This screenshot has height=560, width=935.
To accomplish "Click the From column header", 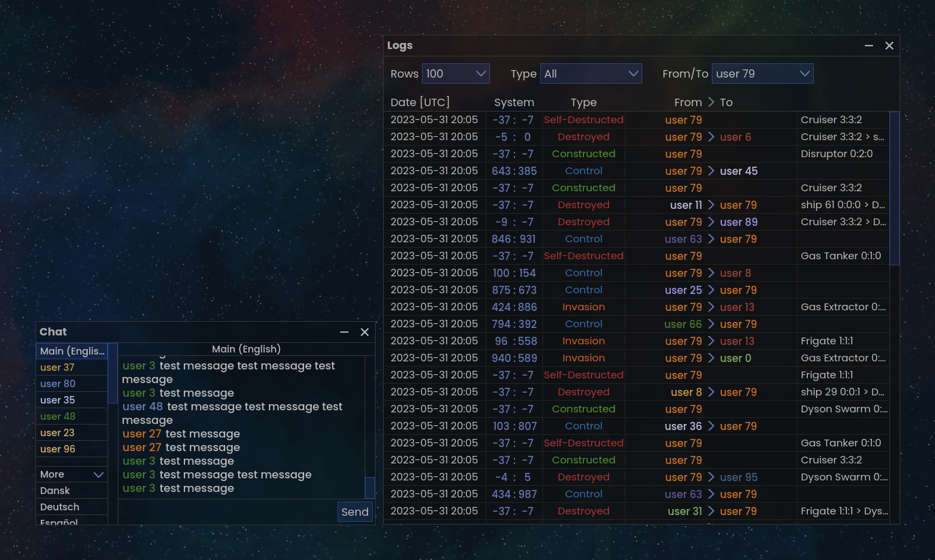I will (688, 102).
